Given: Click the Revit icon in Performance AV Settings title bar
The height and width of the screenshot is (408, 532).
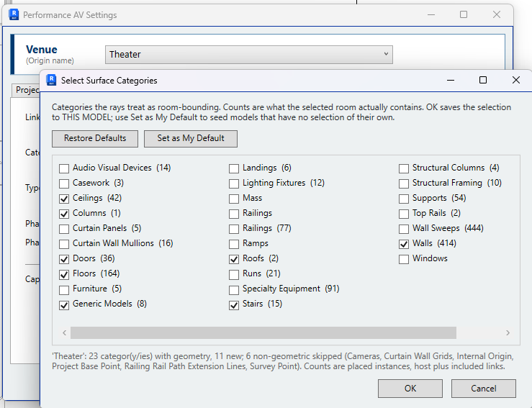Looking at the screenshot, I should tap(14, 14).
